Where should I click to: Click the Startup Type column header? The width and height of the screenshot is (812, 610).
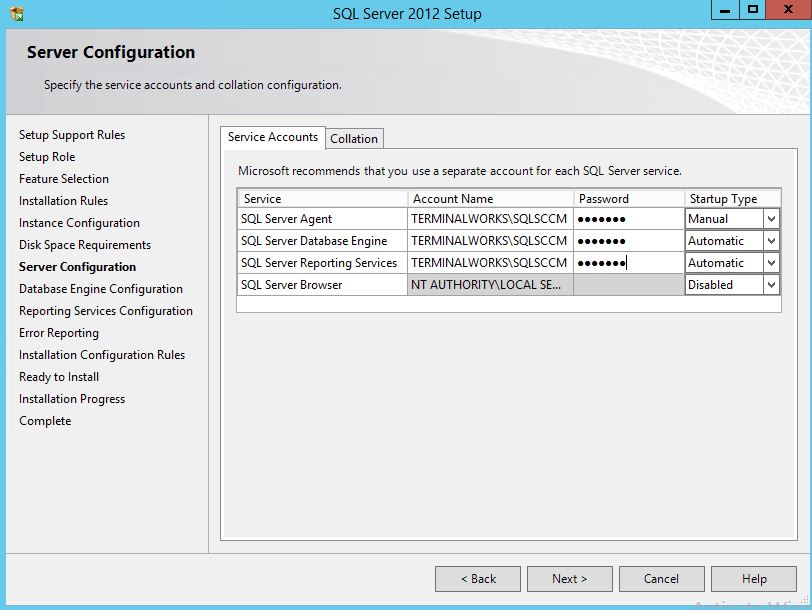[732, 199]
